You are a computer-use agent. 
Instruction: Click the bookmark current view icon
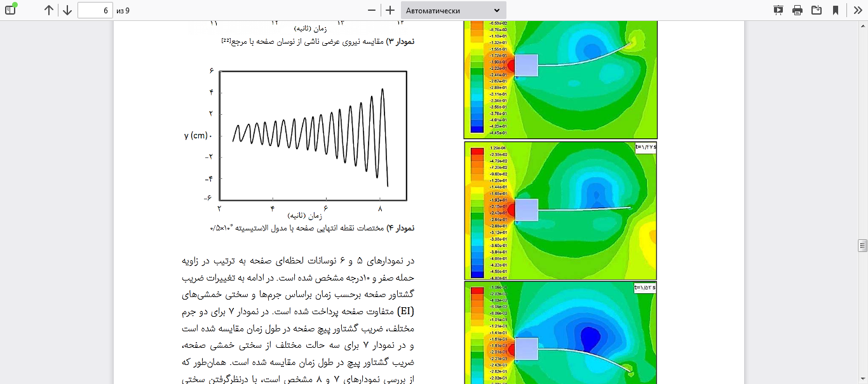pyautogui.click(x=836, y=10)
